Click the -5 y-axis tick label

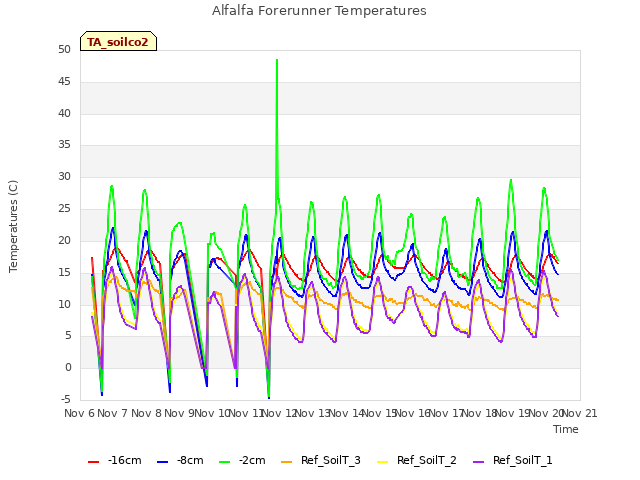click(x=66, y=399)
